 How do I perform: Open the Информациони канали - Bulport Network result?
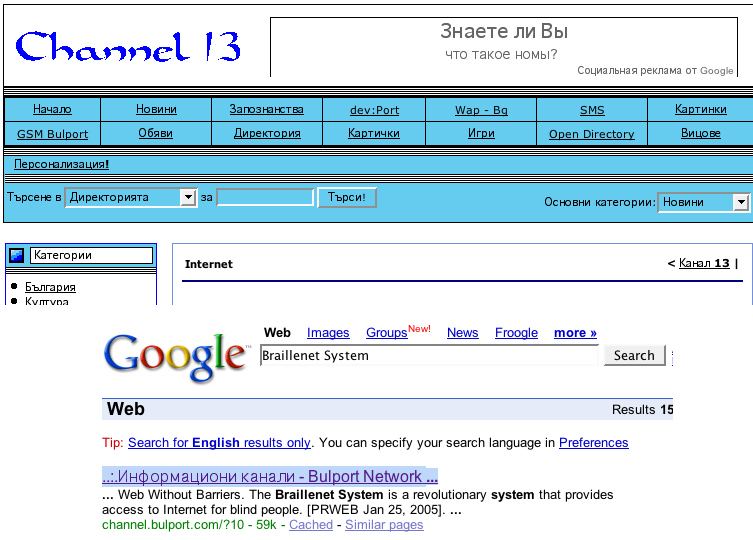[270, 476]
